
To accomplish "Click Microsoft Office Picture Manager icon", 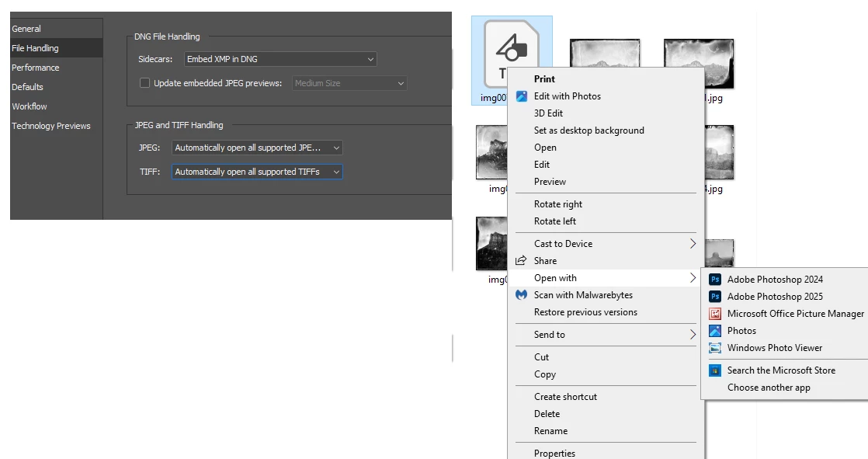I will 715,314.
